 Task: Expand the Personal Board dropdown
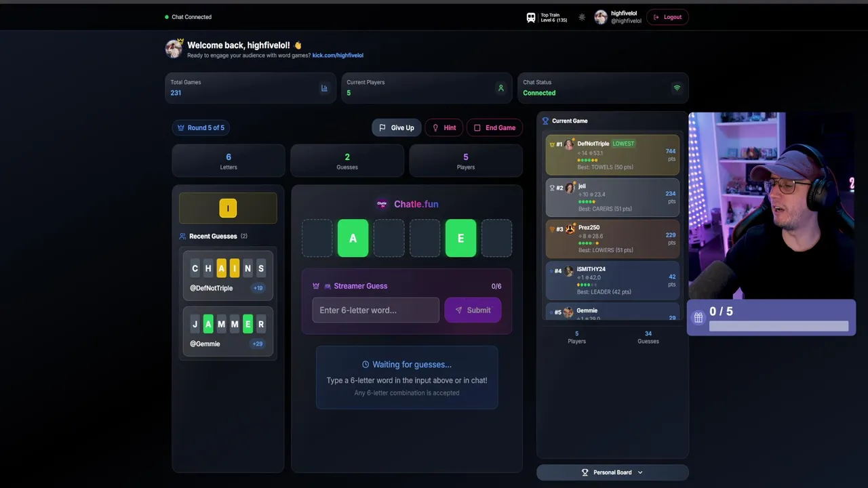click(612, 472)
